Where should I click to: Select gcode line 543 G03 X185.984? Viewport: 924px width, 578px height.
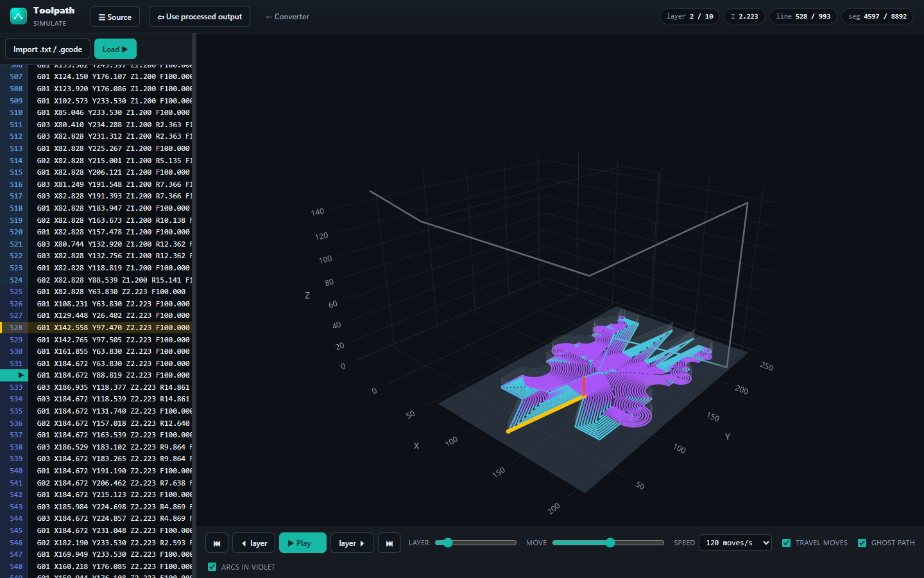click(x=96, y=507)
